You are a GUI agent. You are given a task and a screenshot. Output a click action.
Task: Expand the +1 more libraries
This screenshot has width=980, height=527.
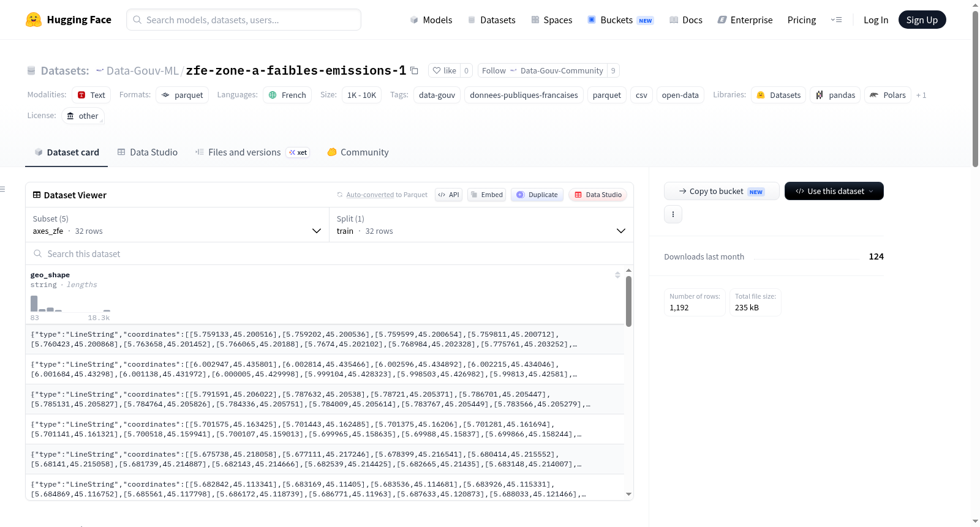coord(921,95)
